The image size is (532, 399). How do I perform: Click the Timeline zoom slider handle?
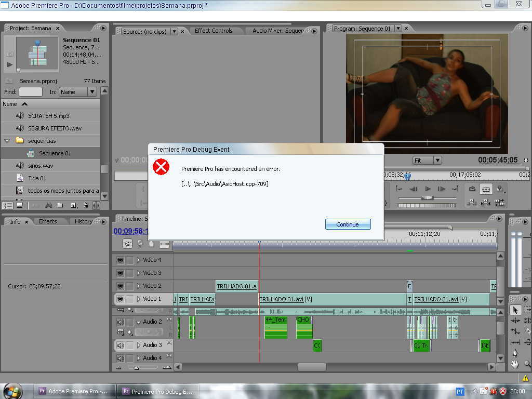(136, 368)
